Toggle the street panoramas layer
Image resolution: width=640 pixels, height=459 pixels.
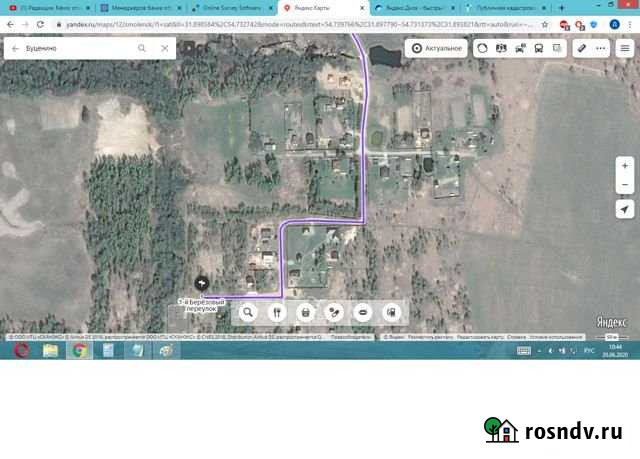tap(502, 47)
